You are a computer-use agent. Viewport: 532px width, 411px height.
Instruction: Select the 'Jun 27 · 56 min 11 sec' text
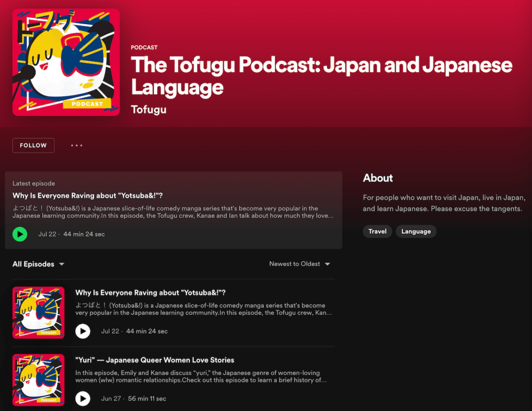134,399
